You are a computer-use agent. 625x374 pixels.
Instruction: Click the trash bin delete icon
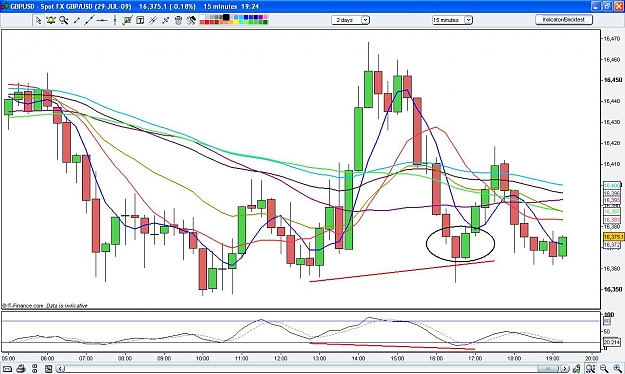pos(178,20)
